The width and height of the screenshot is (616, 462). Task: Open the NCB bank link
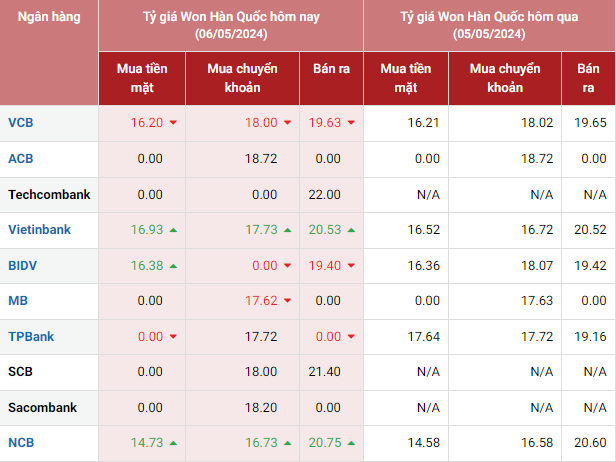pos(20,443)
